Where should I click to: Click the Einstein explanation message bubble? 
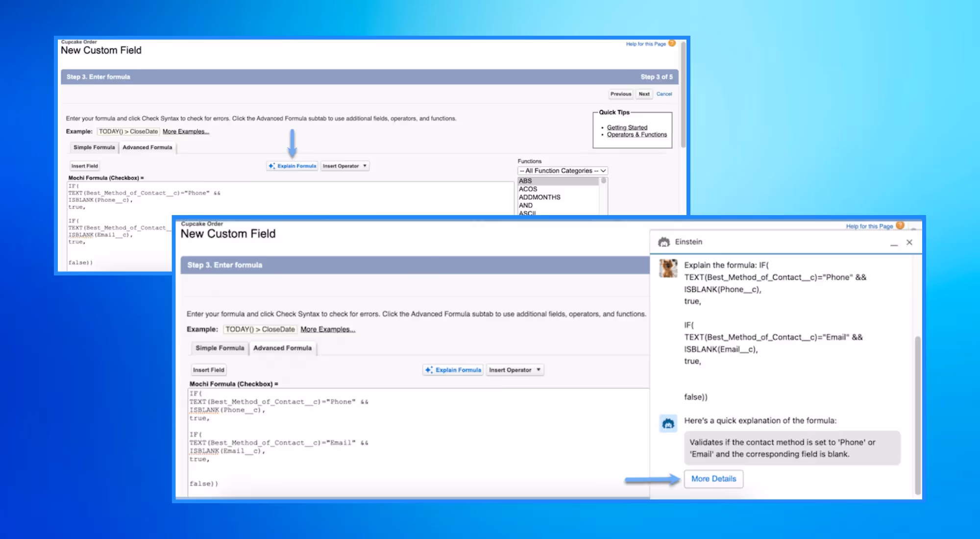pos(792,448)
